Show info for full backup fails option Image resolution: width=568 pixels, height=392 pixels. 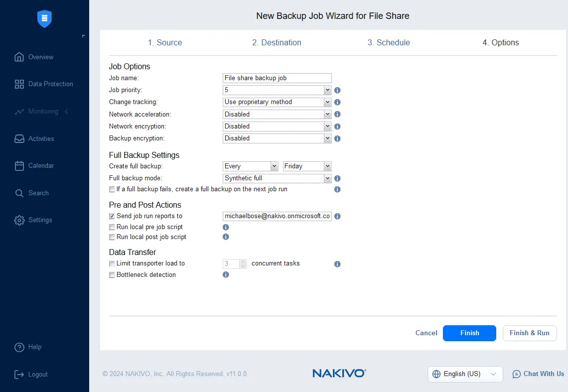point(337,189)
